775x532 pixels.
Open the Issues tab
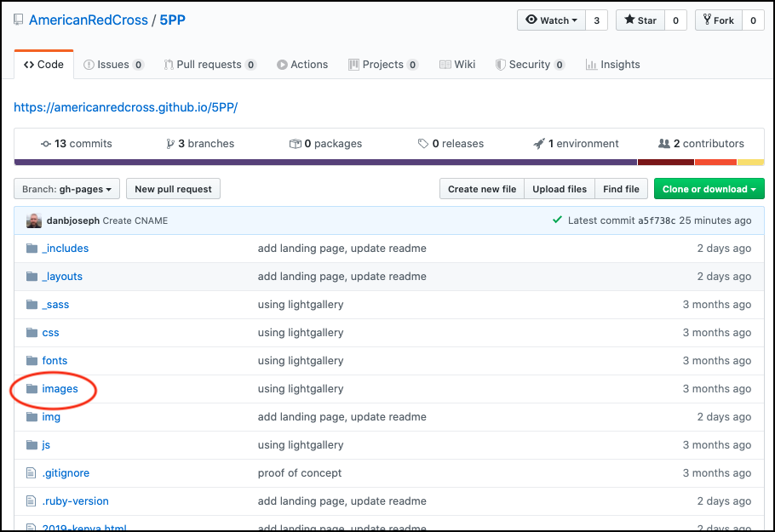pos(113,64)
